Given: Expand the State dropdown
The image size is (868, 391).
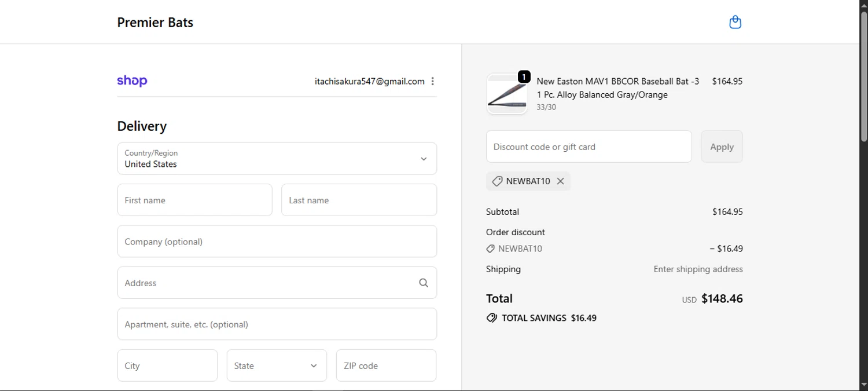Looking at the screenshot, I should (x=277, y=366).
